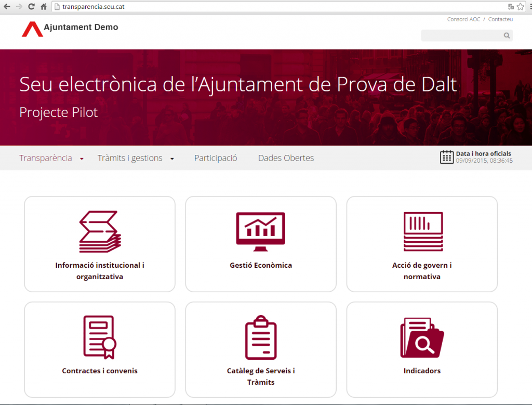Open the Catàleg de Serveis i Tràmits clipboard icon
Image resolution: width=532 pixels, height=405 pixels.
click(x=260, y=336)
